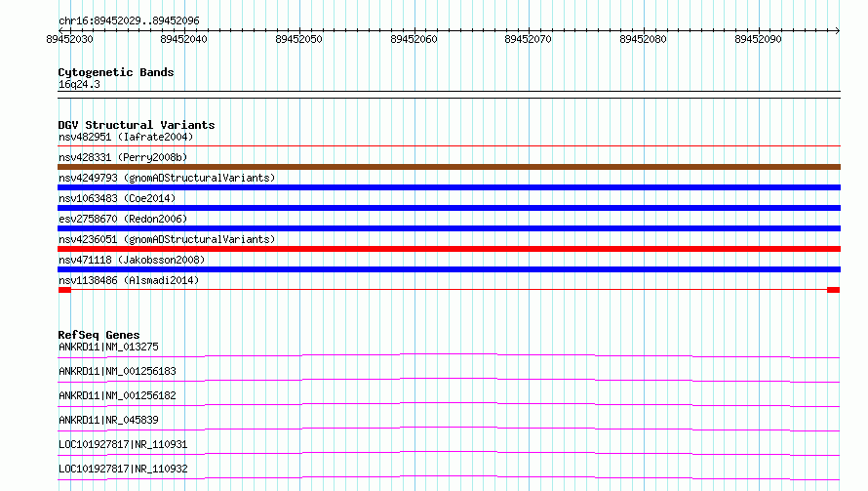Open the DGV Structural Variants track title
Viewport: 868px width, 491px height.
click(137, 125)
